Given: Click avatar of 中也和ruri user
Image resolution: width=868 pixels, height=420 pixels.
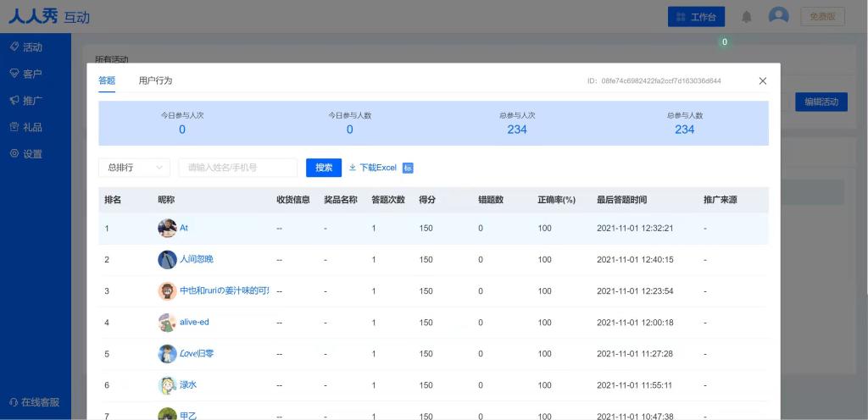Looking at the screenshot, I should coord(167,290).
